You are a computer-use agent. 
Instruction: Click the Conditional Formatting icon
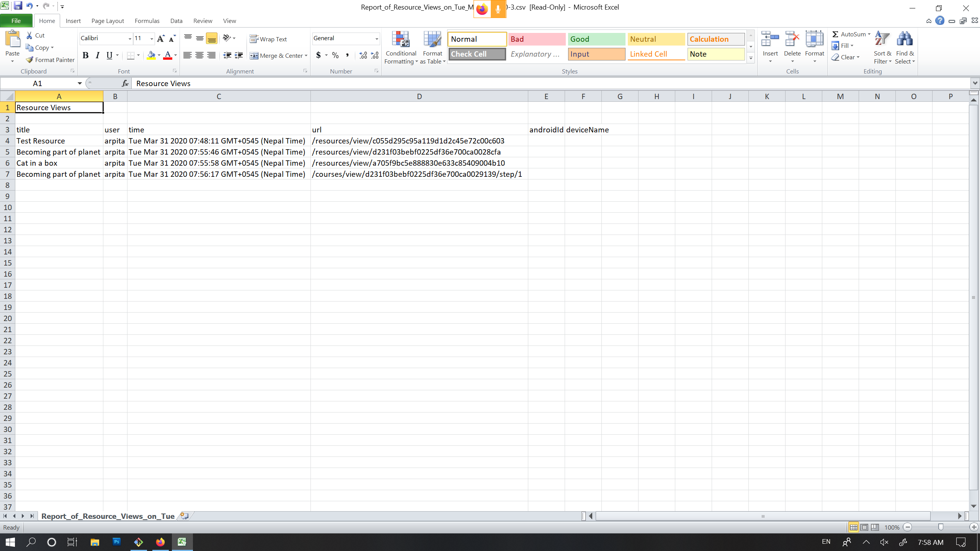400,40
